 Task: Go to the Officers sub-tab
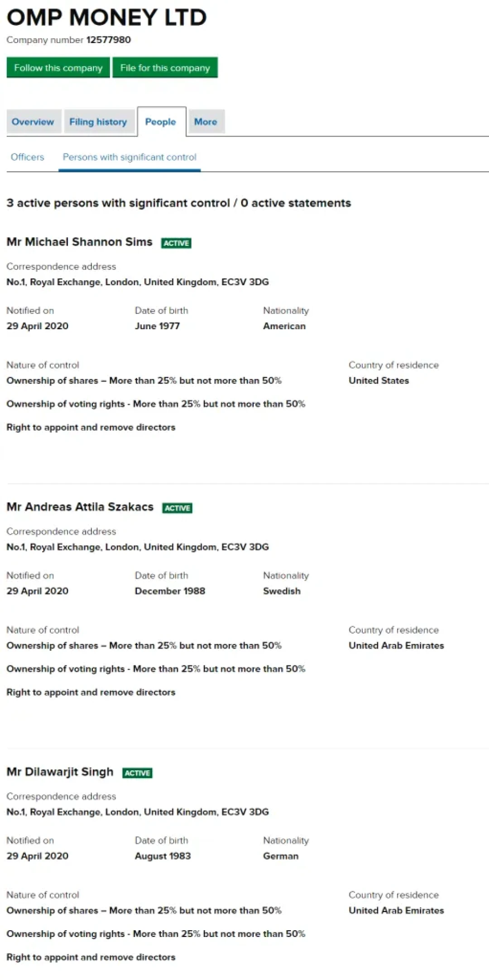click(28, 157)
